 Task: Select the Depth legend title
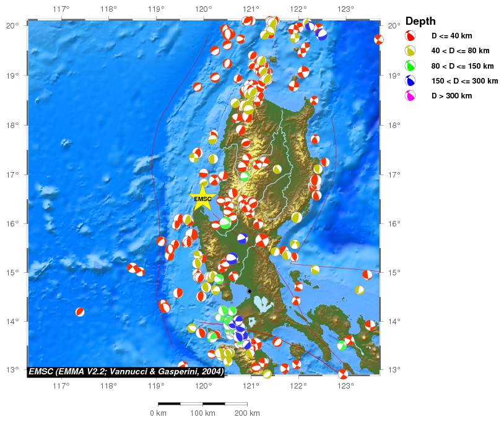point(420,21)
